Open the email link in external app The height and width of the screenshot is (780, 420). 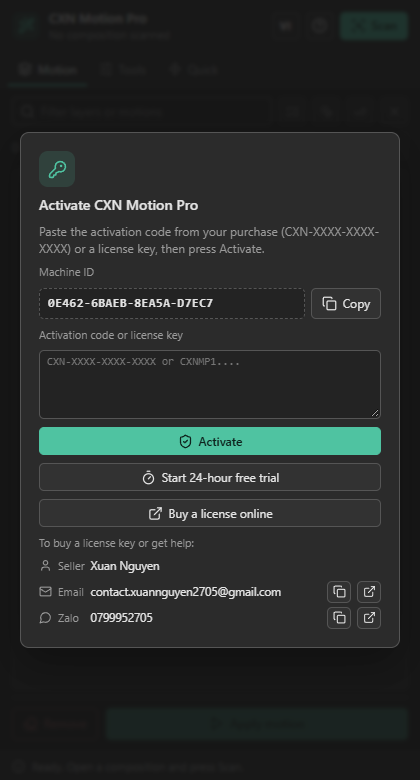point(369,592)
